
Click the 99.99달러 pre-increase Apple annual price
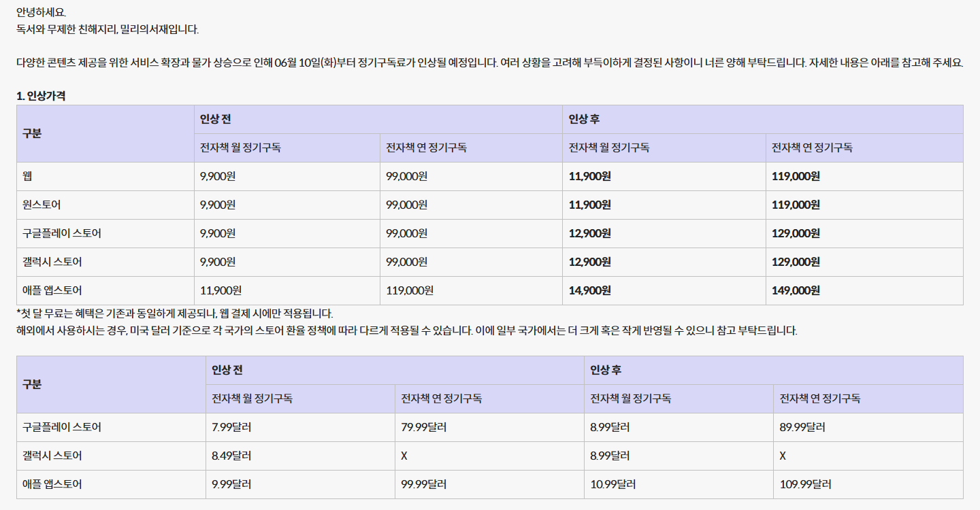423,485
